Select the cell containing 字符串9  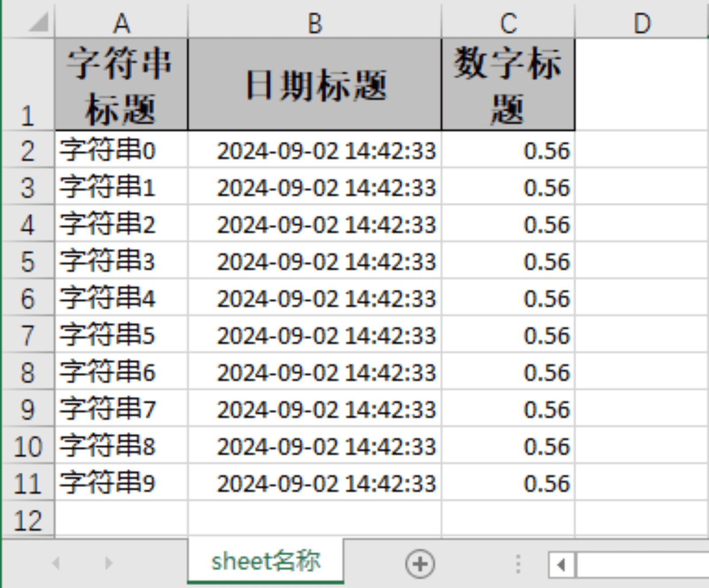click(x=121, y=483)
